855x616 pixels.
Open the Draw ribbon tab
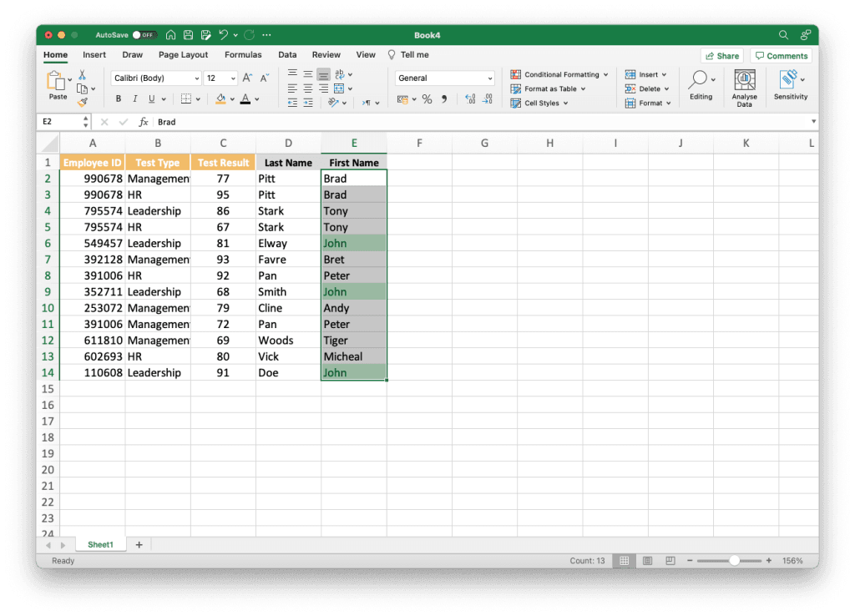tap(133, 54)
